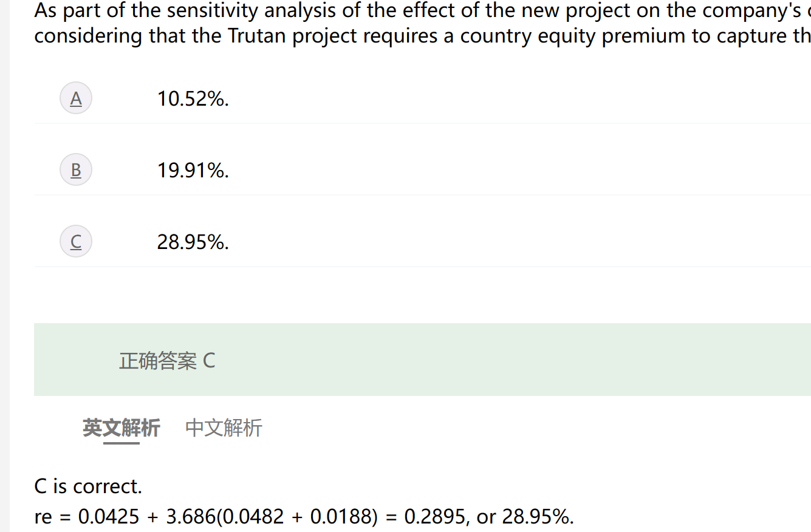Click the "C is correct." line
The height and width of the screenshot is (532, 811).
88,486
